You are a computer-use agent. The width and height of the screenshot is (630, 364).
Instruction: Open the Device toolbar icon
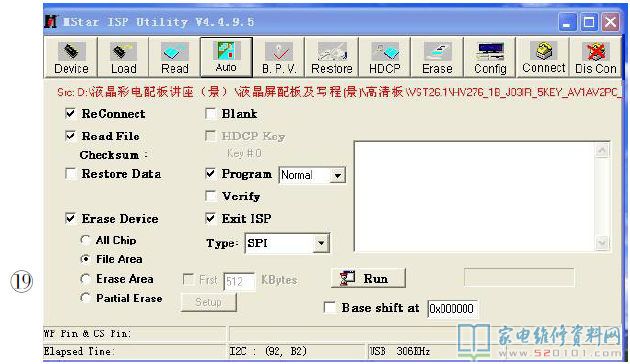pos(71,51)
